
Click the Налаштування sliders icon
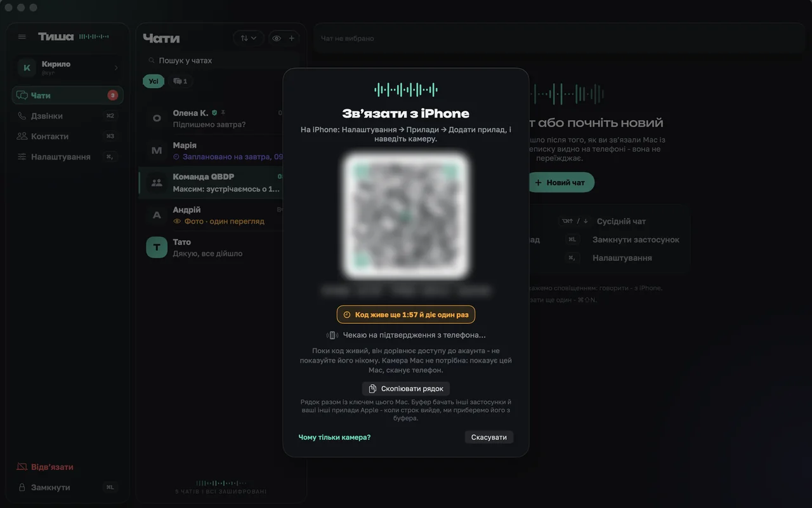coord(22,156)
